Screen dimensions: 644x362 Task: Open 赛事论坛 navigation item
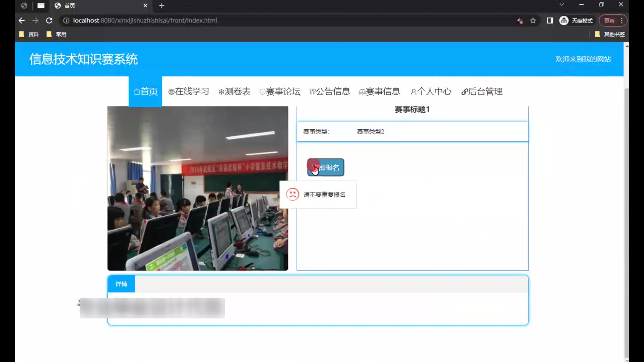280,92
